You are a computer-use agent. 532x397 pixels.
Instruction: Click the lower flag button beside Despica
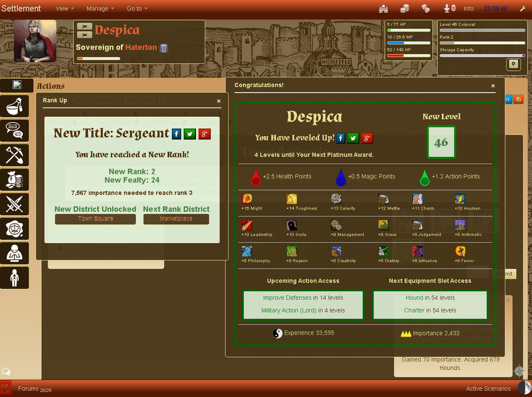(84, 35)
